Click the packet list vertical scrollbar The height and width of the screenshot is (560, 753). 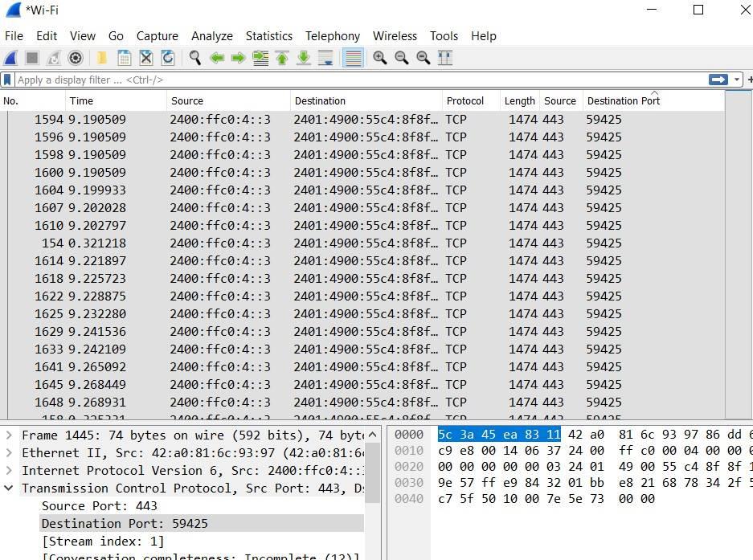(x=739, y=255)
